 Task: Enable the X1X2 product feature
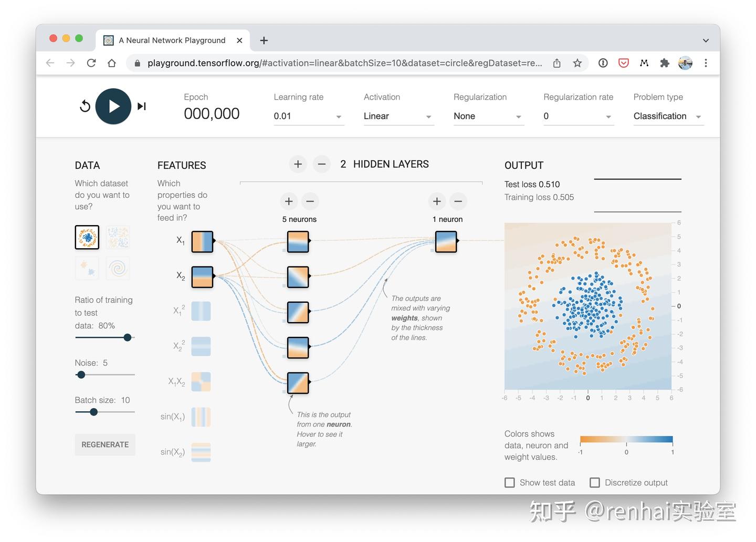point(201,382)
